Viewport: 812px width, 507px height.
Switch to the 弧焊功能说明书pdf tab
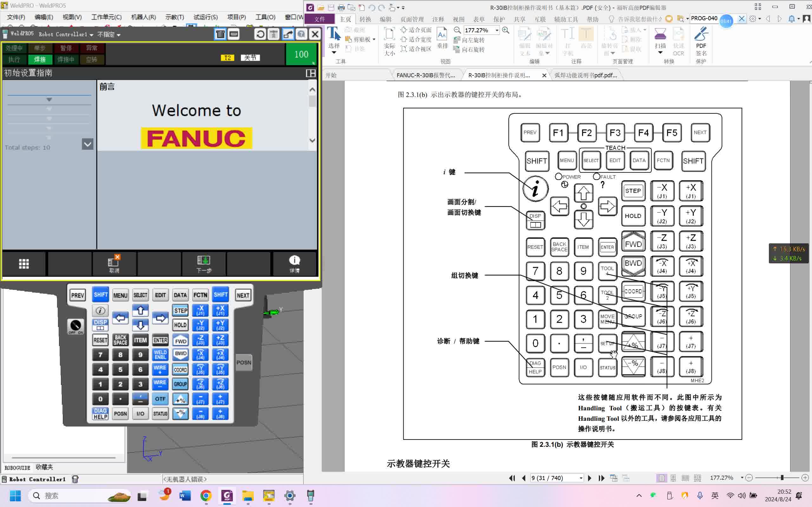click(x=586, y=75)
